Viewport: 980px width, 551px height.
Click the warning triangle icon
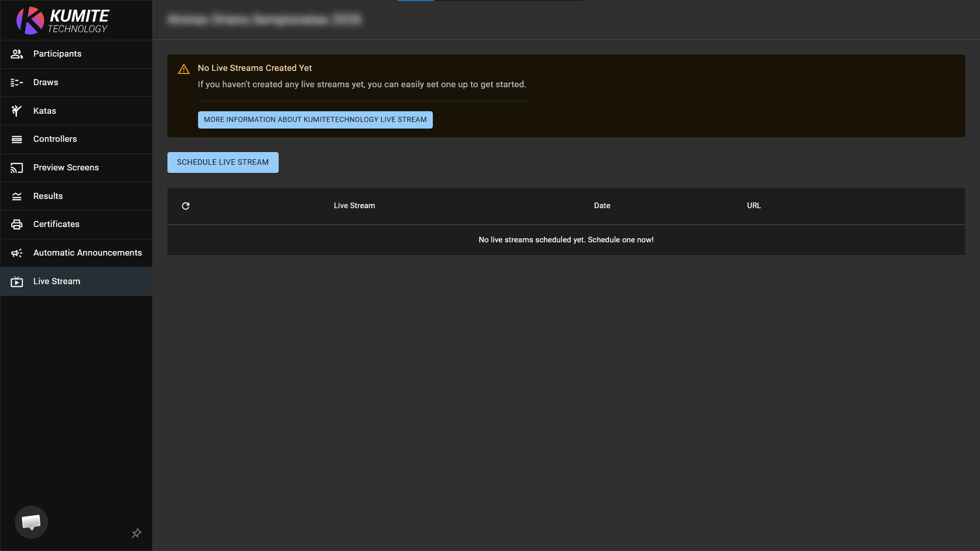pos(184,68)
